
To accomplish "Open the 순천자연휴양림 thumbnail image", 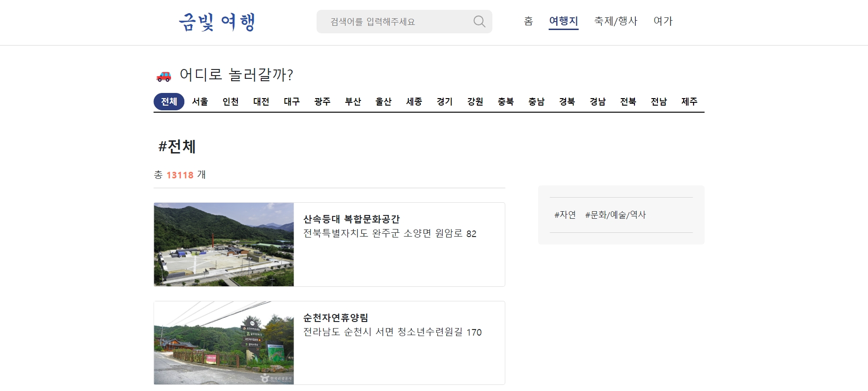I will (x=224, y=343).
